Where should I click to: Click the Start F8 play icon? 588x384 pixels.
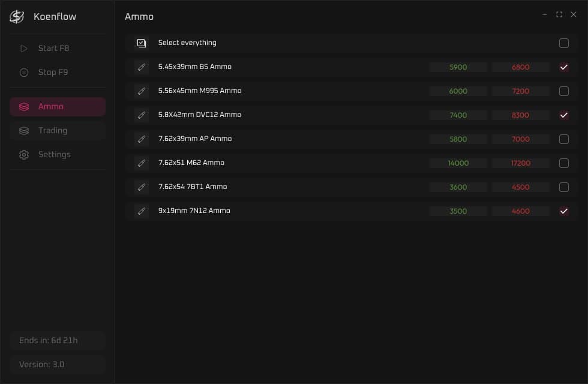pos(23,49)
